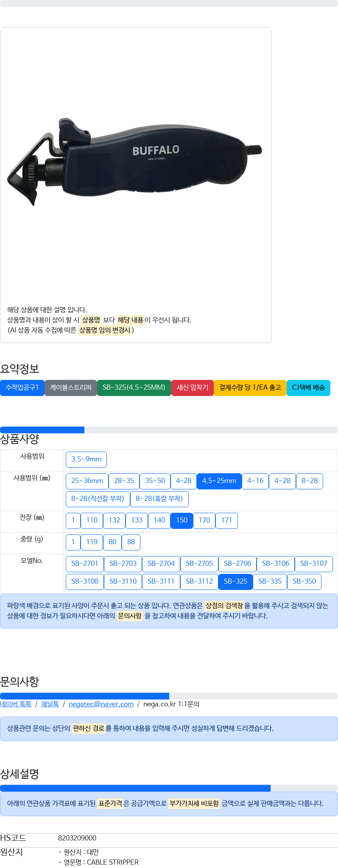This screenshot has width=338, height=868.
Task: Click the 원산지 : 대만 text
Action: coord(78,852)
